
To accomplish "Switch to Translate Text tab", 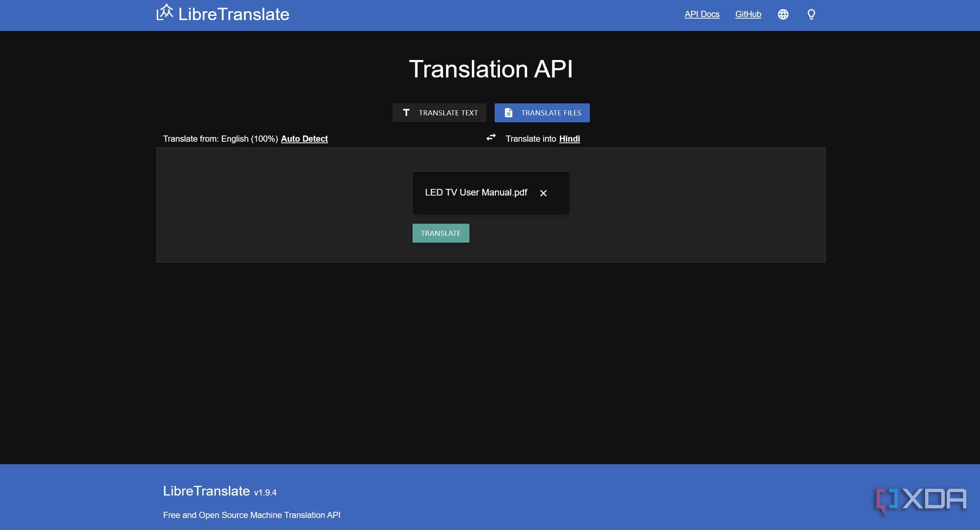I will pos(439,113).
